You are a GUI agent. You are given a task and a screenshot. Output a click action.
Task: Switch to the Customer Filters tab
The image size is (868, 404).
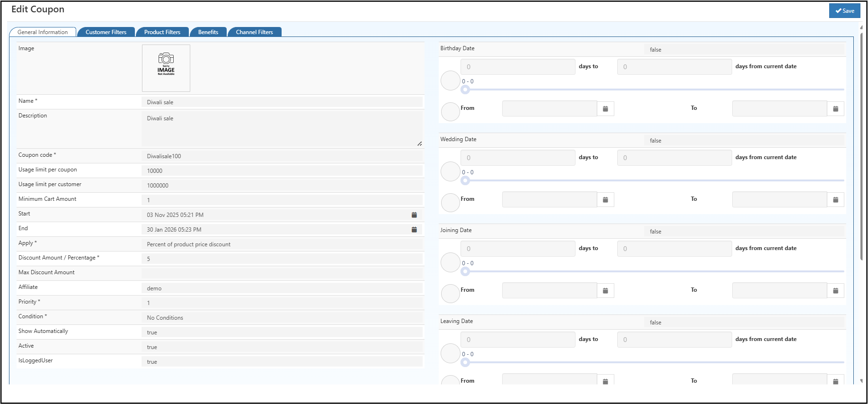(x=106, y=32)
